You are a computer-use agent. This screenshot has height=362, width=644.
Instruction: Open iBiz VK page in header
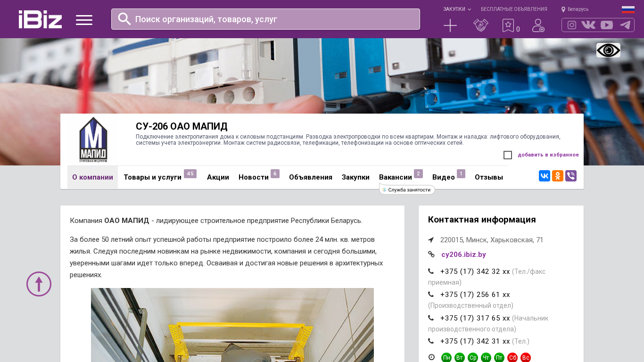tap(588, 25)
